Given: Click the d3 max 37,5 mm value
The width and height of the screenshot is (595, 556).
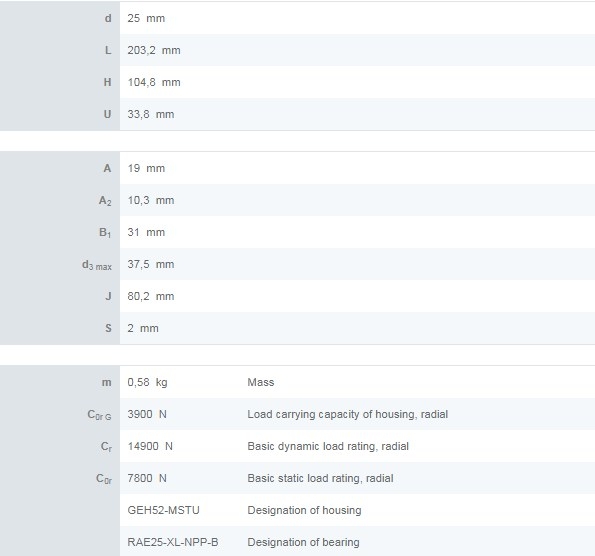Looking at the screenshot, I should coord(151,264).
